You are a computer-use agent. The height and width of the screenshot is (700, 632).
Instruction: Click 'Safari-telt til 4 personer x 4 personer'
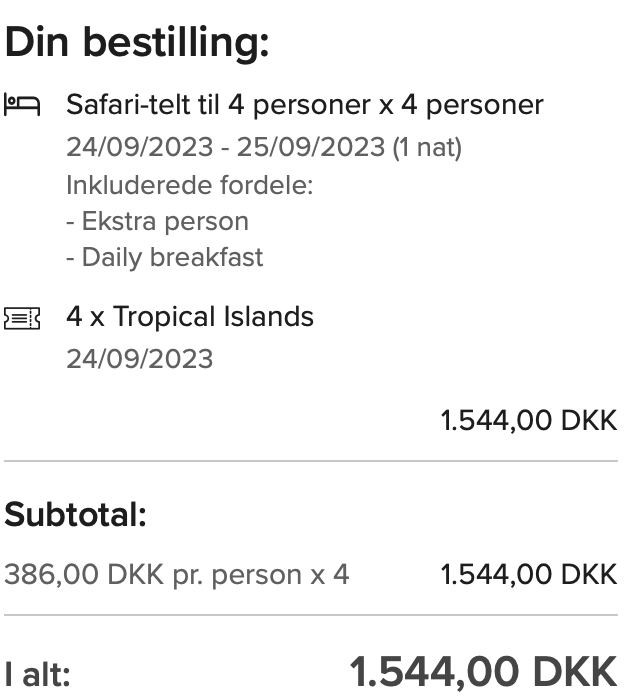305,105
